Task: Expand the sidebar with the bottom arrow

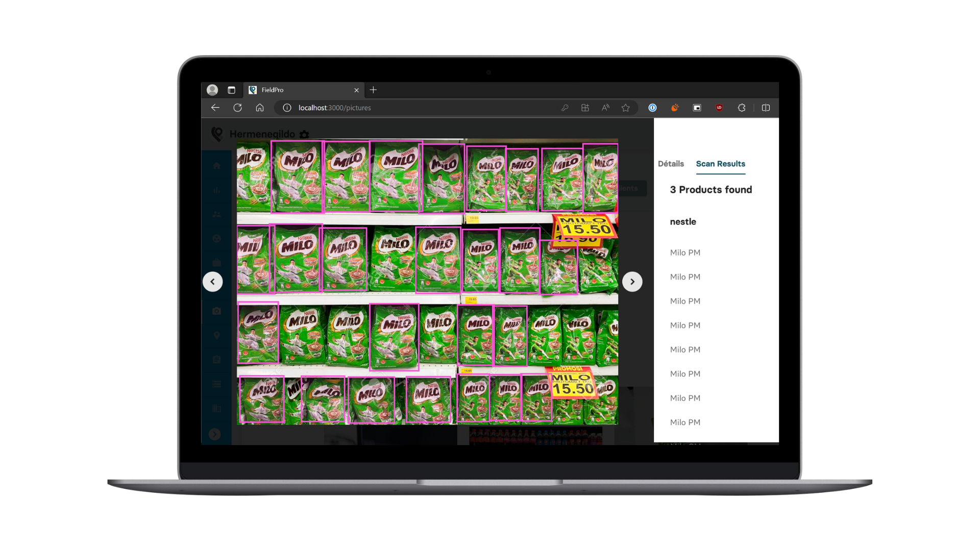Action: [x=215, y=434]
